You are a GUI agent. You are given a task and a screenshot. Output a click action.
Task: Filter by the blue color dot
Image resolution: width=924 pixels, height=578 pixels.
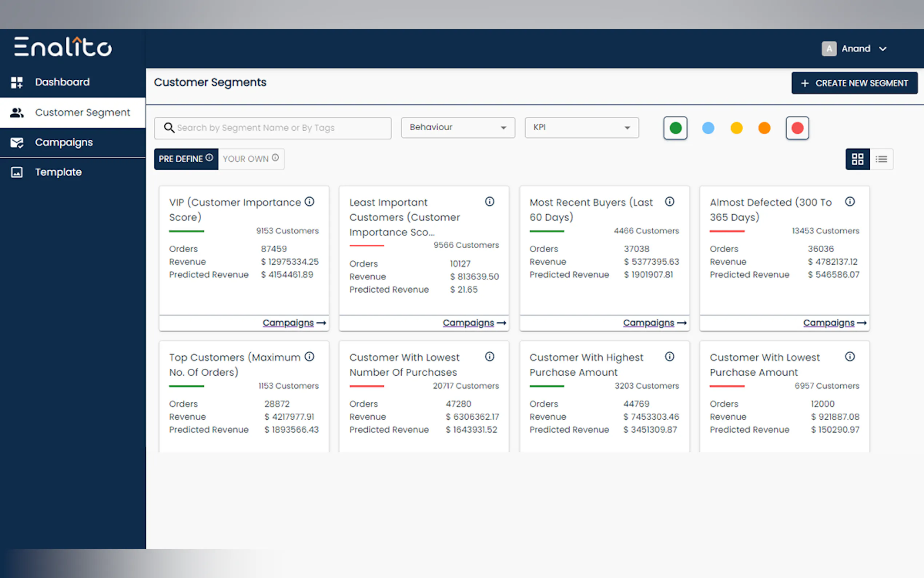(x=708, y=128)
